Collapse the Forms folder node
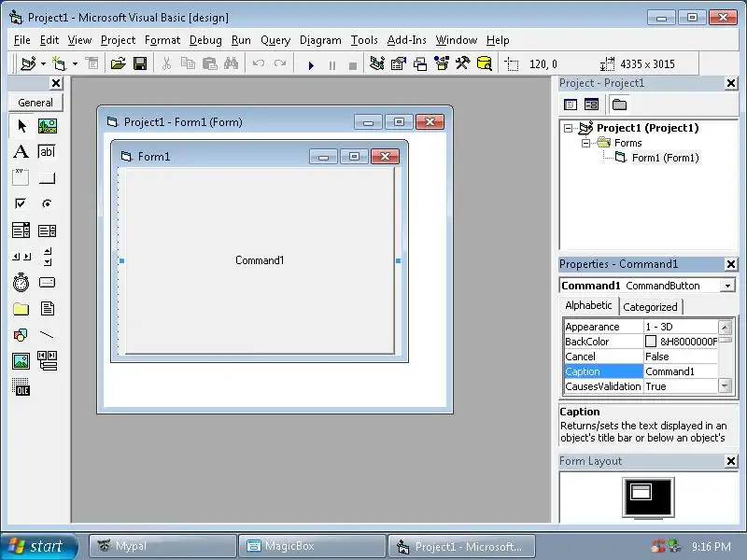This screenshot has width=747, height=560. 586,143
